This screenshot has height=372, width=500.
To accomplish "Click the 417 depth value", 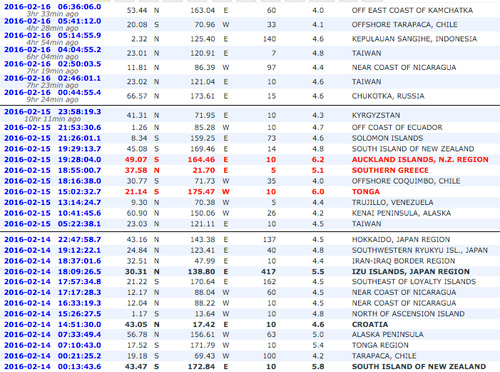I will 269,272.
